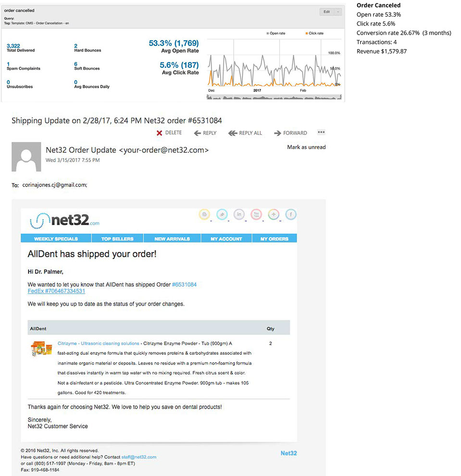461x476 pixels.
Task: Open the Google Plus social icon
Action: coord(274,214)
